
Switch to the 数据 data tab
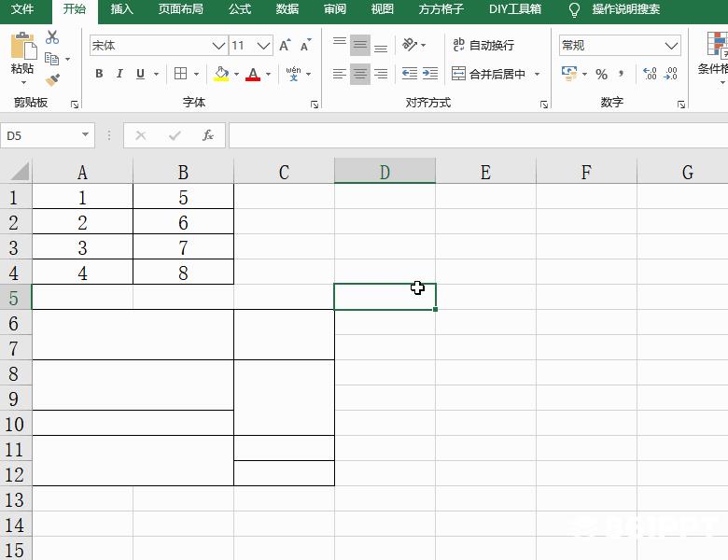click(x=287, y=9)
